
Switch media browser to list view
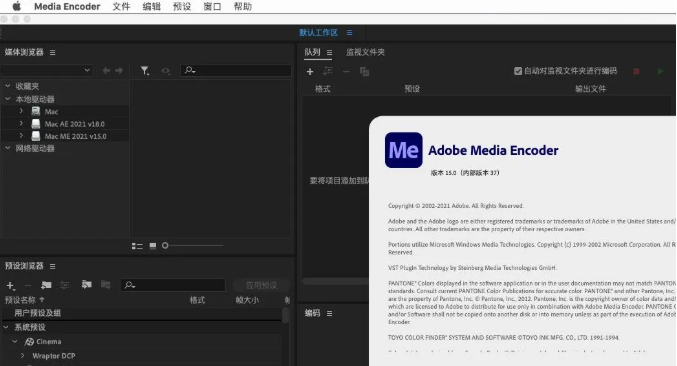coord(137,246)
